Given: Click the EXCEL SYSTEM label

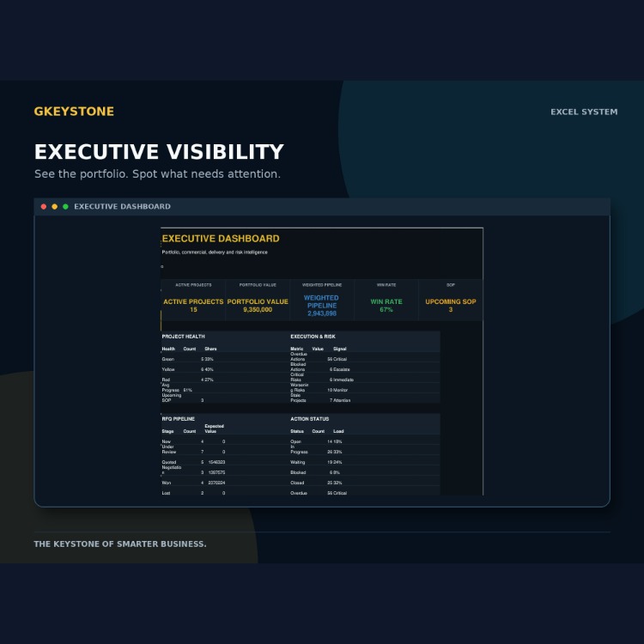Looking at the screenshot, I should coord(584,112).
